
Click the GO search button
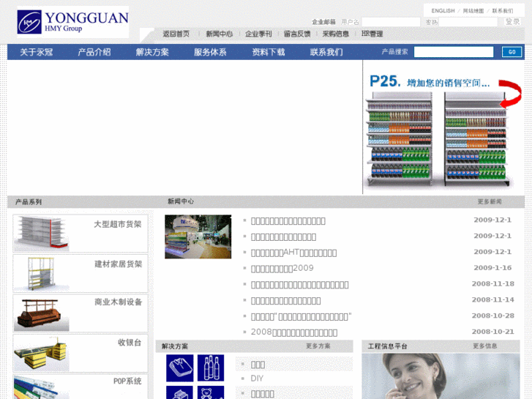pos(512,52)
